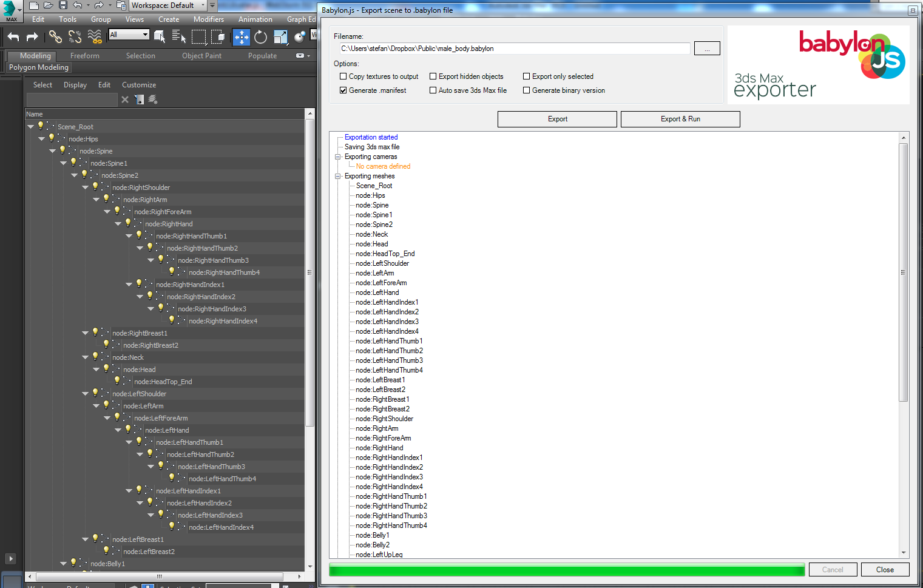
Task: Open Select by Name tool
Action: coord(178,38)
